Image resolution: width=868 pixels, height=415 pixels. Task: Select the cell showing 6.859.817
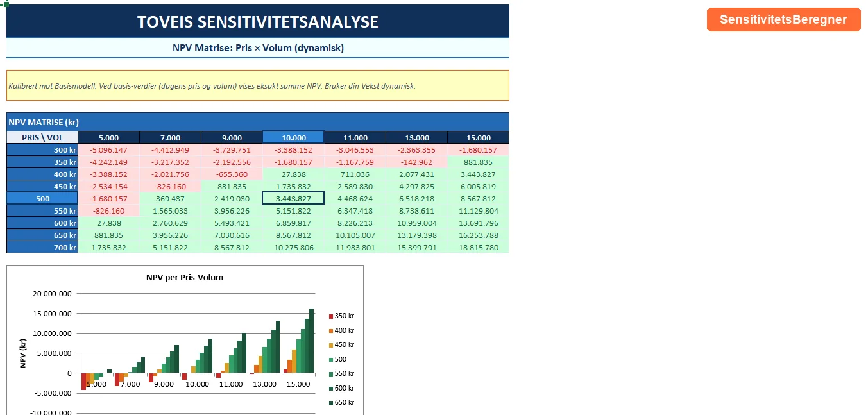tap(294, 223)
